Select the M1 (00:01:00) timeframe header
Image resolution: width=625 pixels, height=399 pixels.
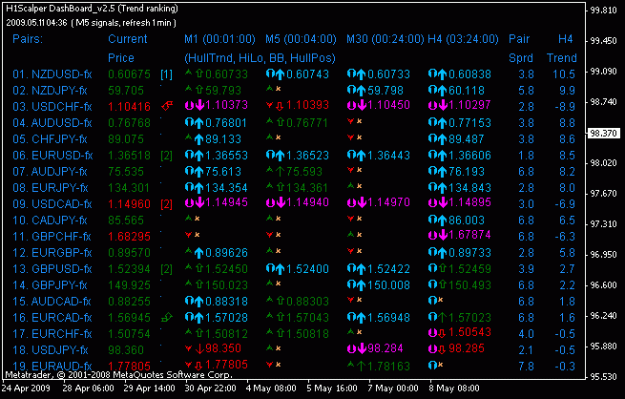[220, 39]
